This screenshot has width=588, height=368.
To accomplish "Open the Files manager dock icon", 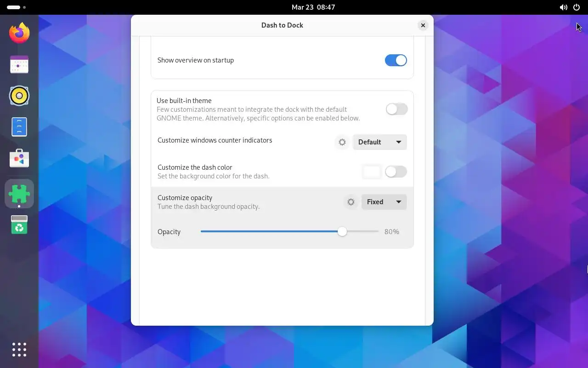I will (x=19, y=127).
